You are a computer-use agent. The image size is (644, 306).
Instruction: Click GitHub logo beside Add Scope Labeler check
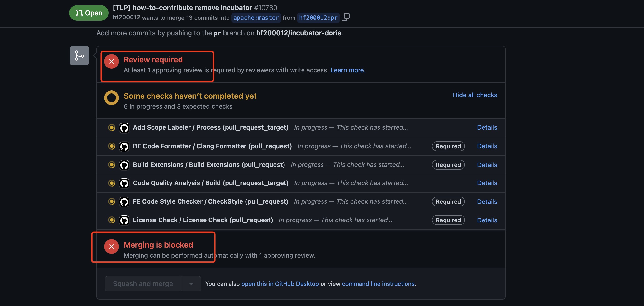(124, 128)
